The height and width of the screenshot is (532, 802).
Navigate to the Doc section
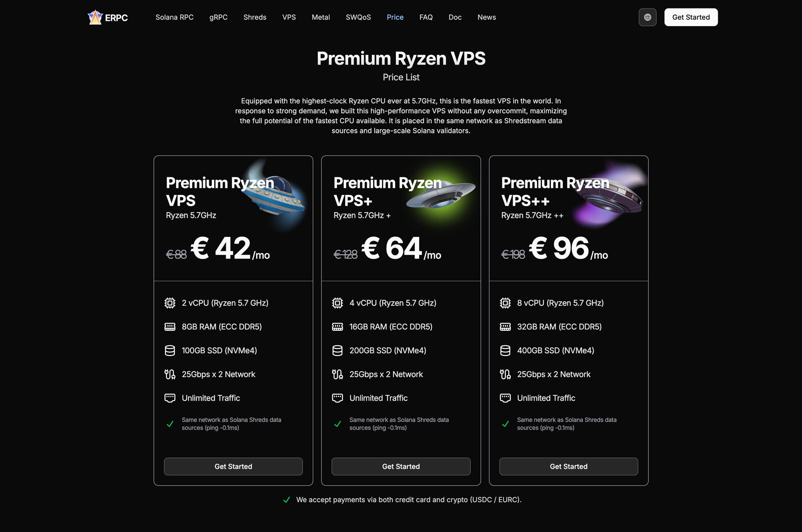tap(455, 17)
